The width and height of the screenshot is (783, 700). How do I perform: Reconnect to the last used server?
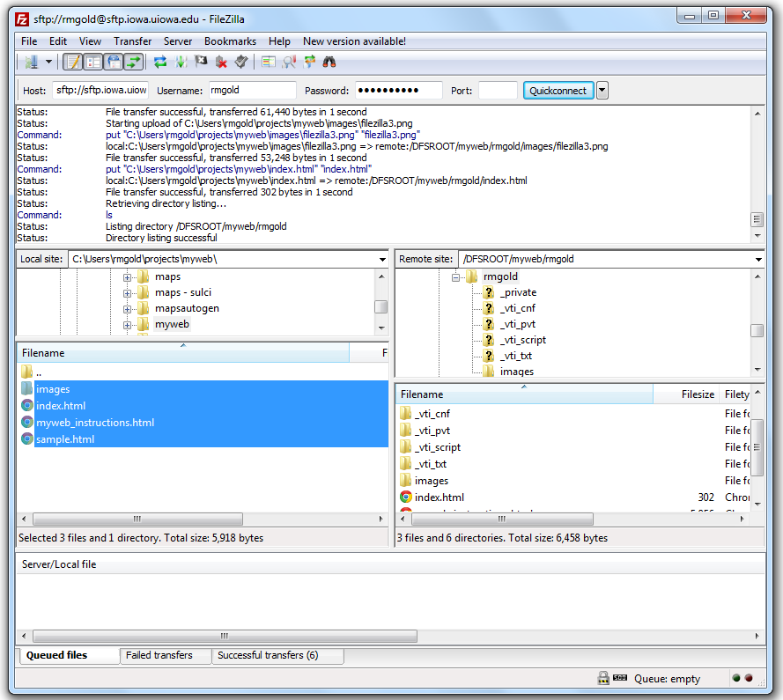241,62
